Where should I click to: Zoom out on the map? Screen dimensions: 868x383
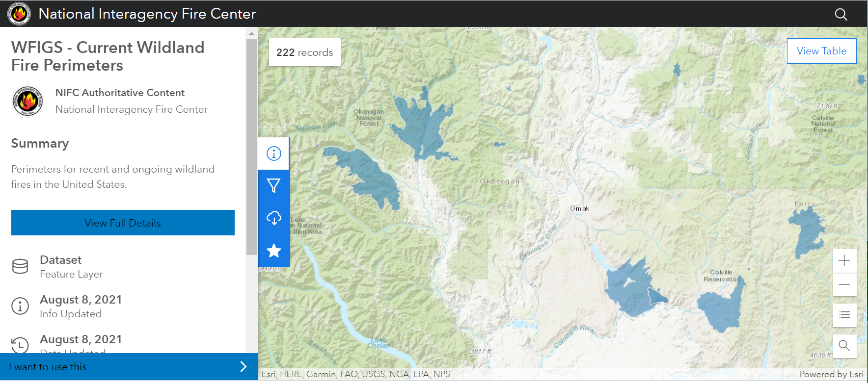pos(844,284)
